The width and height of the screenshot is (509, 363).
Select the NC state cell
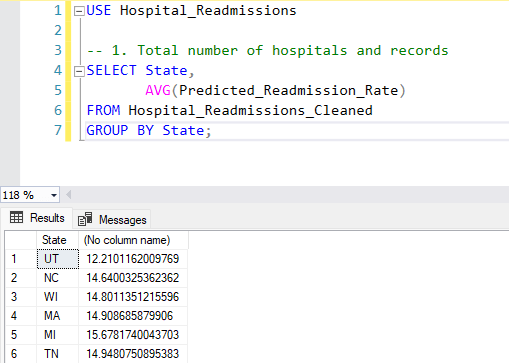pos(58,278)
